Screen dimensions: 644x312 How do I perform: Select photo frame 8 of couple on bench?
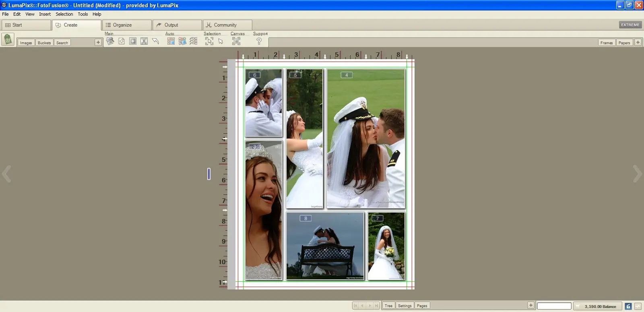[x=325, y=246]
